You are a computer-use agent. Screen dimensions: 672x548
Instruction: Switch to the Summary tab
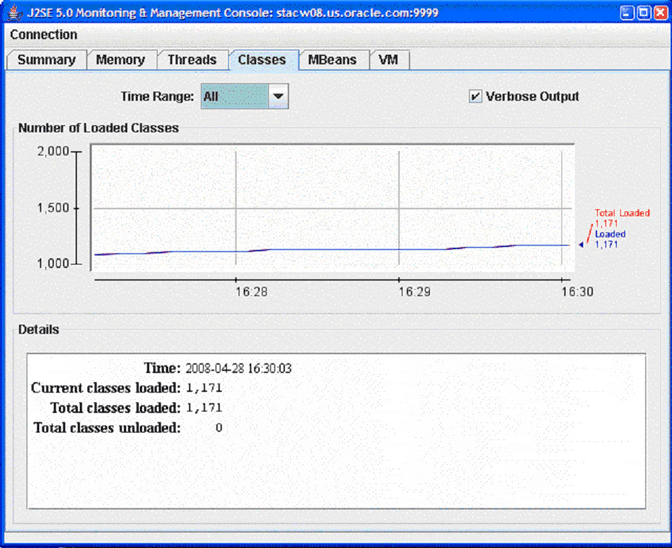(x=46, y=60)
